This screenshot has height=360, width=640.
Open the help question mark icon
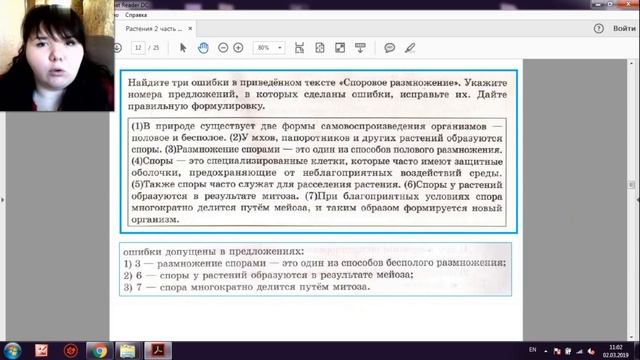598,29
